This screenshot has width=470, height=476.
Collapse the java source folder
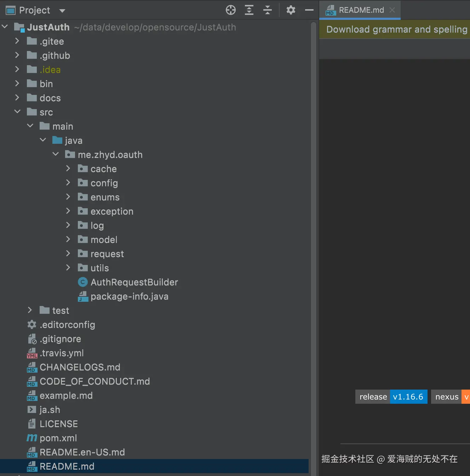[x=43, y=140]
